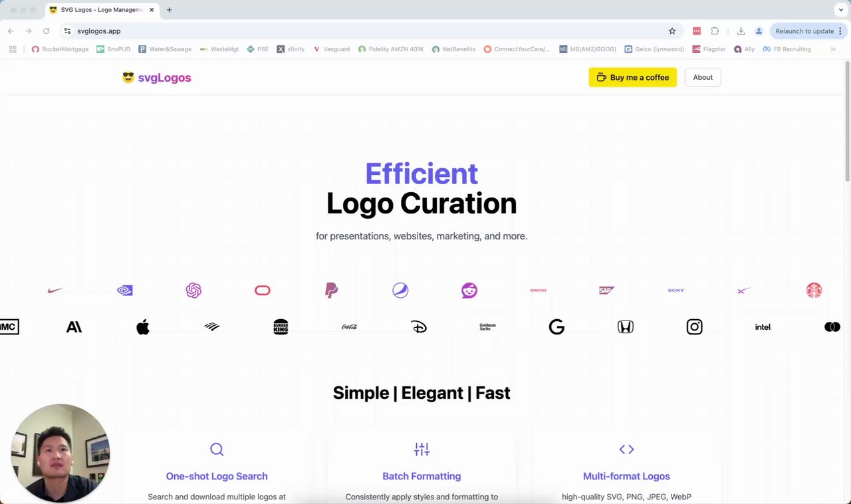851x504 pixels.
Task: Click the Nike swoosh logo
Action: (x=55, y=291)
